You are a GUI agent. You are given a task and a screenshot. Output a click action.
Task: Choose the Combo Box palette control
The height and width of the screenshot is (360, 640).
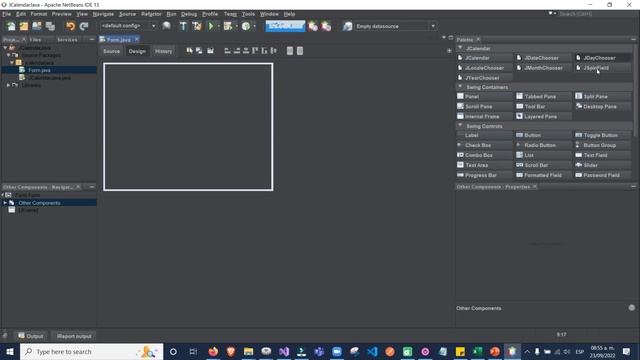(484, 155)
